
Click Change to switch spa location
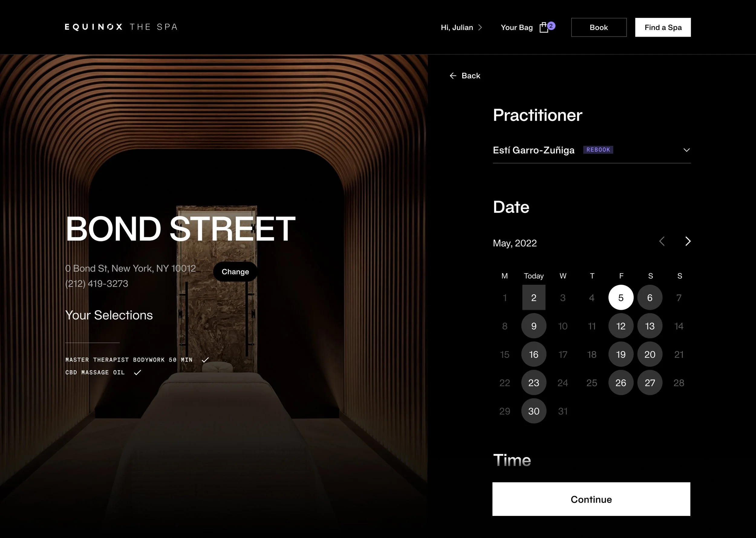pos(235,272)
